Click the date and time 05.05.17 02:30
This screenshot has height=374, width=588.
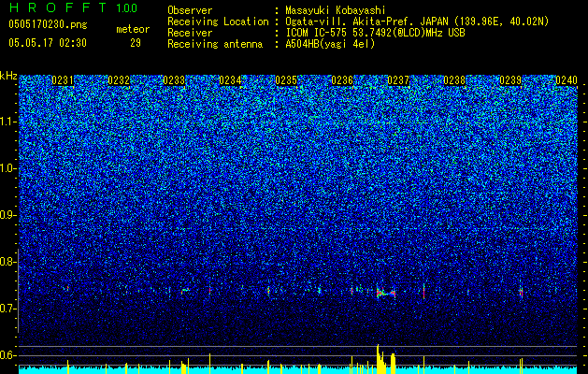tap(48, 43)
